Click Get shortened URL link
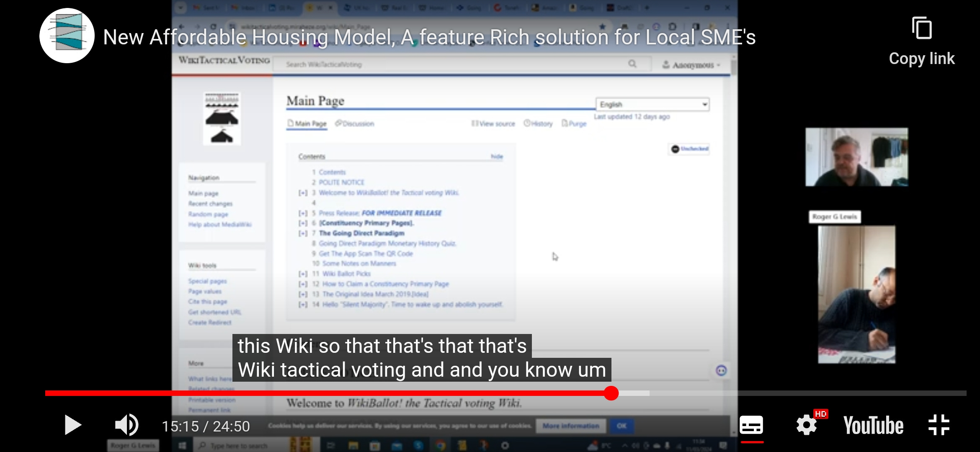This screenshot has height=452, width=980. click(x=215, y=312)
